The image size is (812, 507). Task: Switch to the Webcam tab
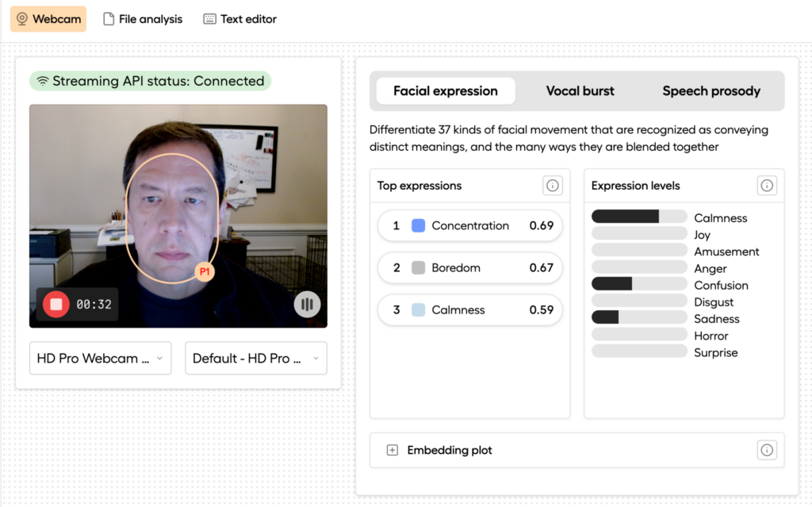48,19
